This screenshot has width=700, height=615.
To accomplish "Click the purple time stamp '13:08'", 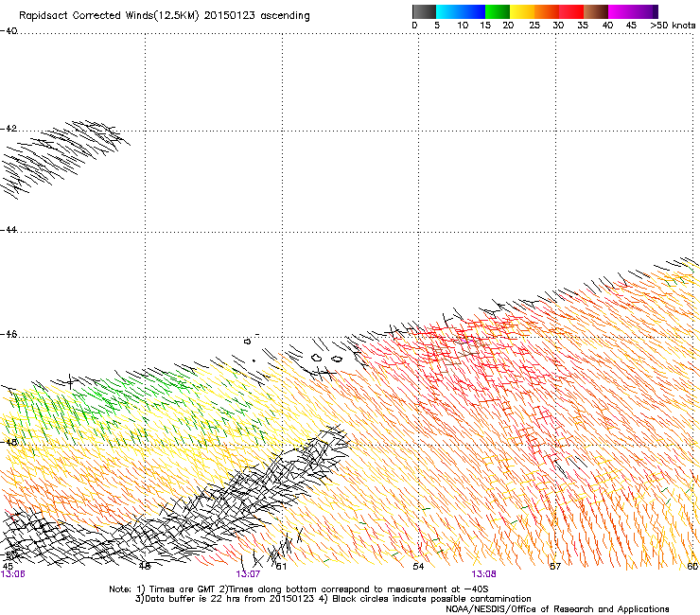I will (x=484, y=574).
